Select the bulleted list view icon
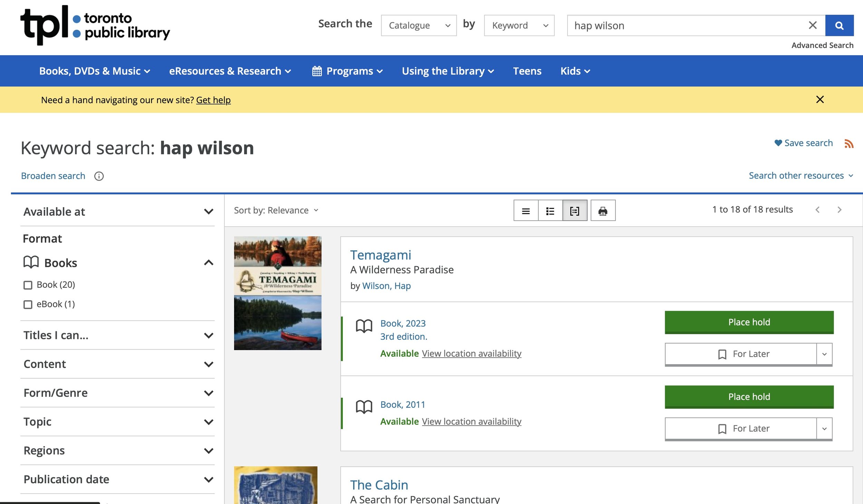 550,211
